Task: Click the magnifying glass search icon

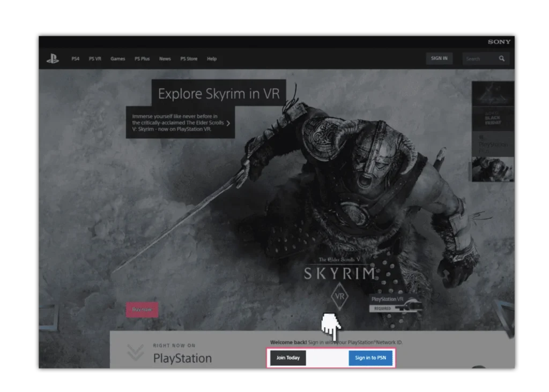Action: [x=502, y=58]
